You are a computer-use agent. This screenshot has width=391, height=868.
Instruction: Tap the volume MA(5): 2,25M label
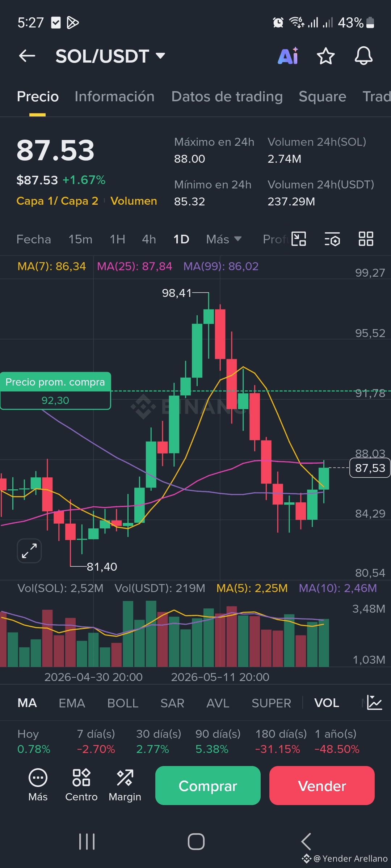[x=252, y=588]
